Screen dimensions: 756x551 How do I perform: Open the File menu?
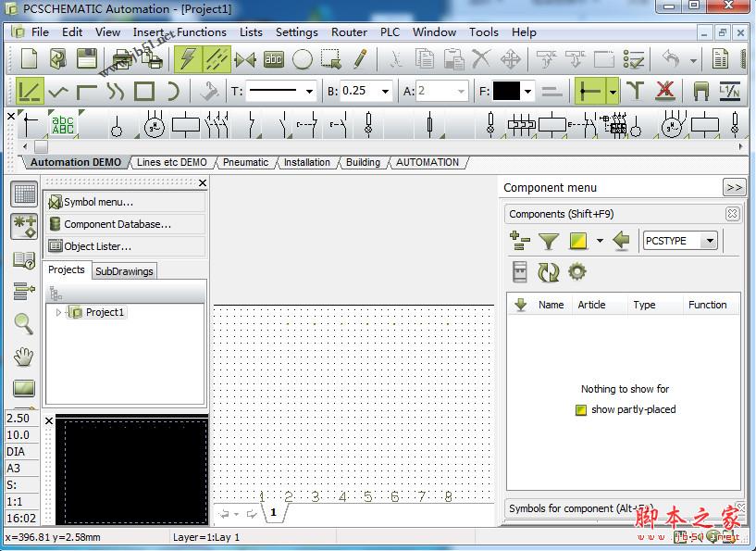[x=40, y=32]
